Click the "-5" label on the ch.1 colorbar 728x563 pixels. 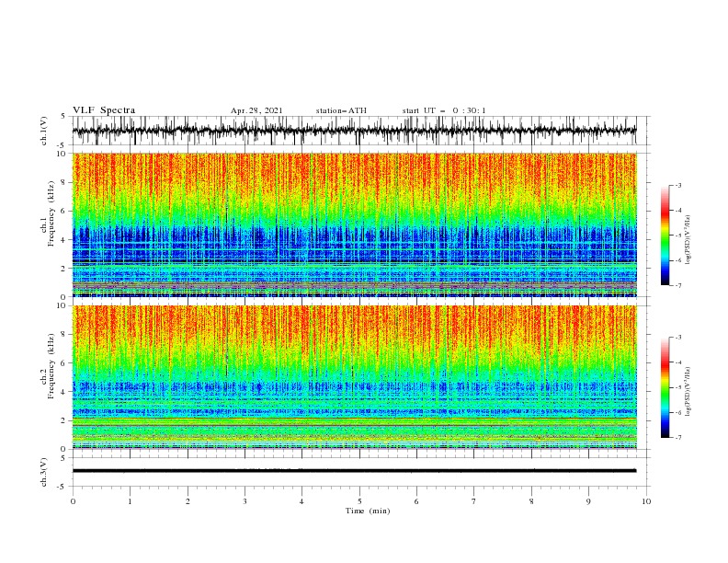[x=678, y=236]
